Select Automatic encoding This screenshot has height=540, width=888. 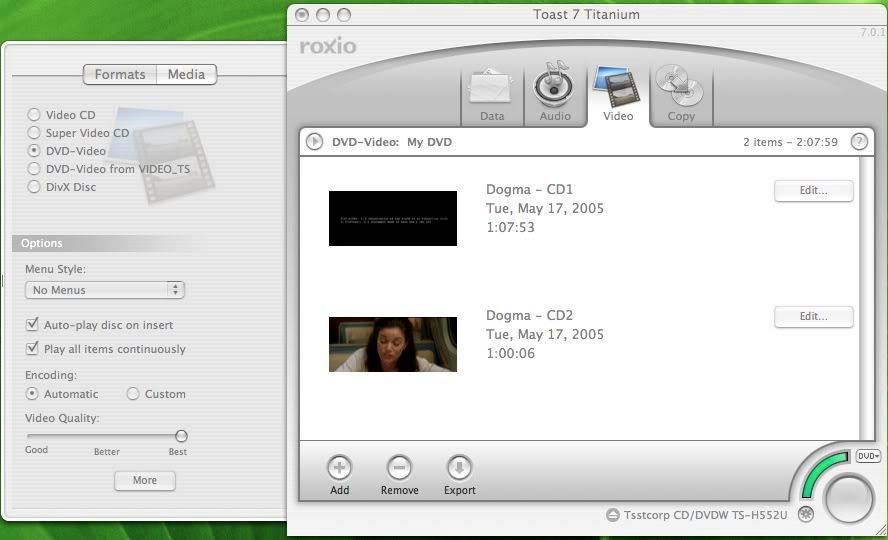(32, 393)
